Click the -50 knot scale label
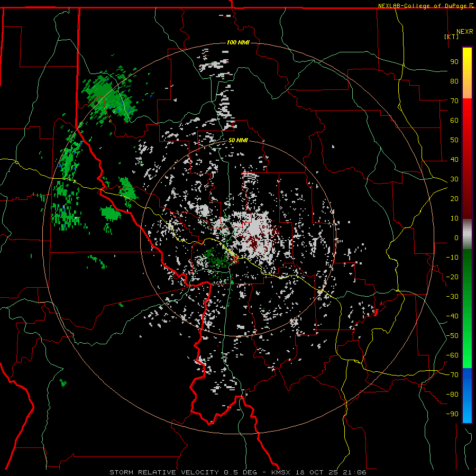Viewport: 476px width, 476px height. coord(452,336)
